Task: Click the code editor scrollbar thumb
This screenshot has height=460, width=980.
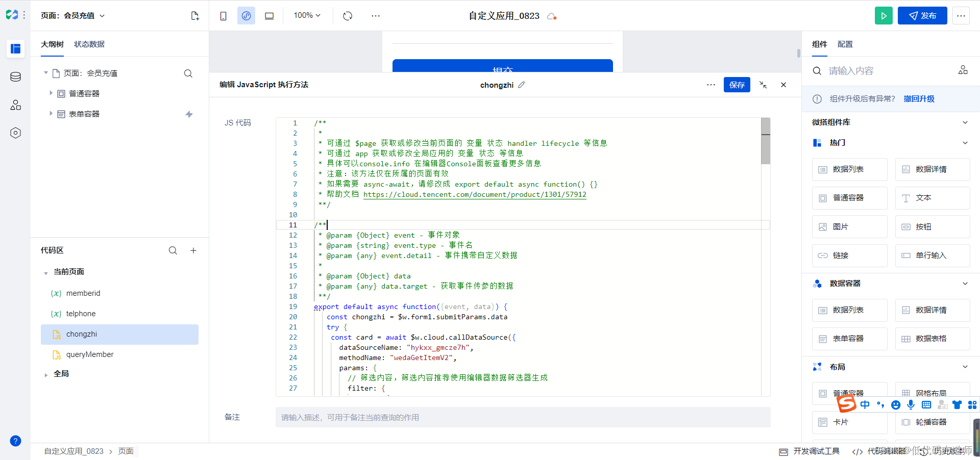Action: pyautogui.click(x=766, y=141)
